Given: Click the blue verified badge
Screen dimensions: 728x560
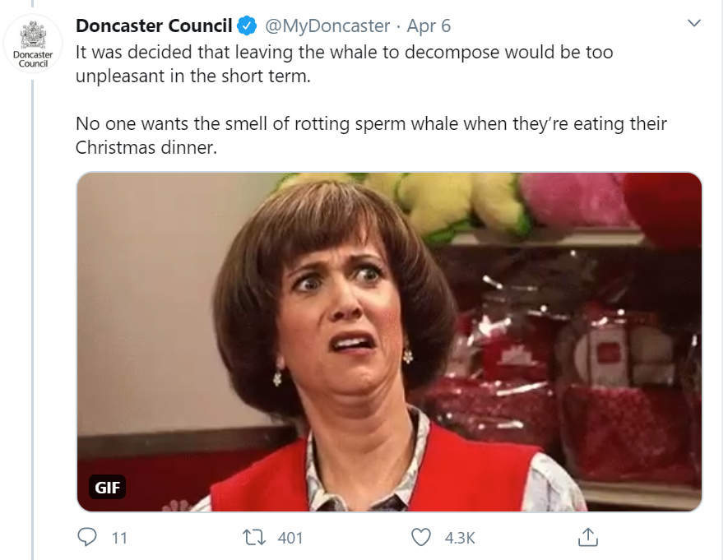Looking at the screenshot, I should [x=247, y=25].
